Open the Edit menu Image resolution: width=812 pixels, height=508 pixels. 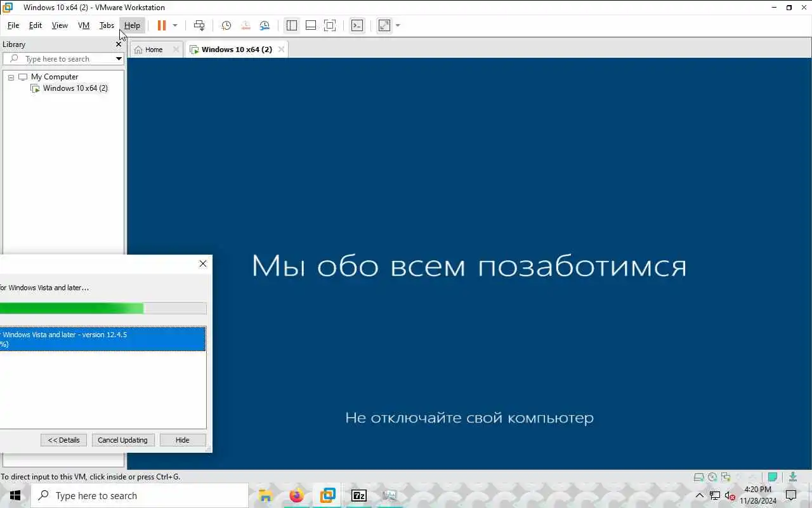click(36, 25)
